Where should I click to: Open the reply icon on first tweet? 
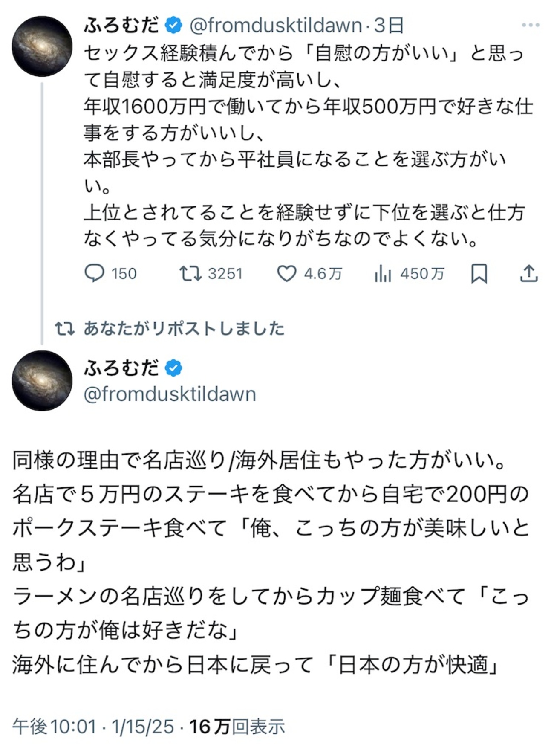tap(95, 273)
